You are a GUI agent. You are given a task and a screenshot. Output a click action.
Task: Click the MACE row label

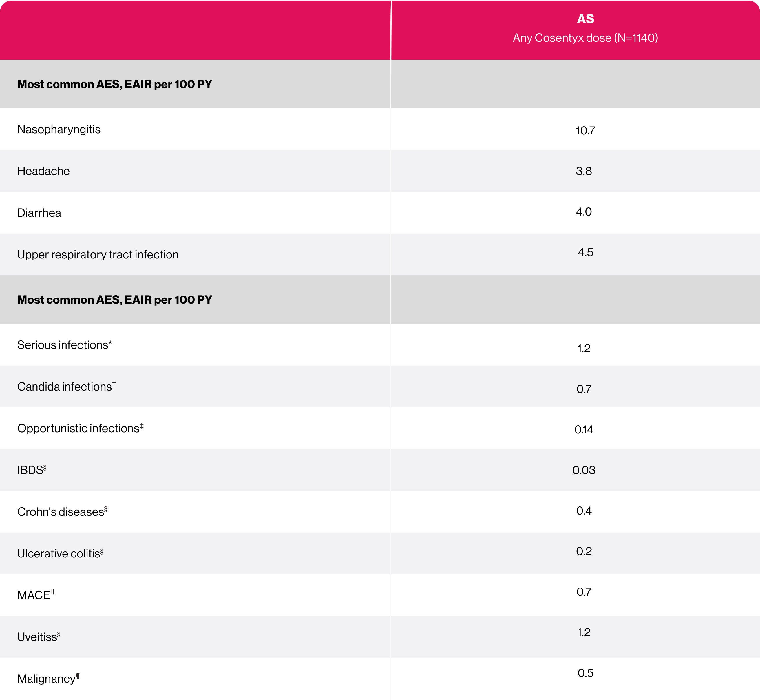pyautogui.click(x=35, y=595)
